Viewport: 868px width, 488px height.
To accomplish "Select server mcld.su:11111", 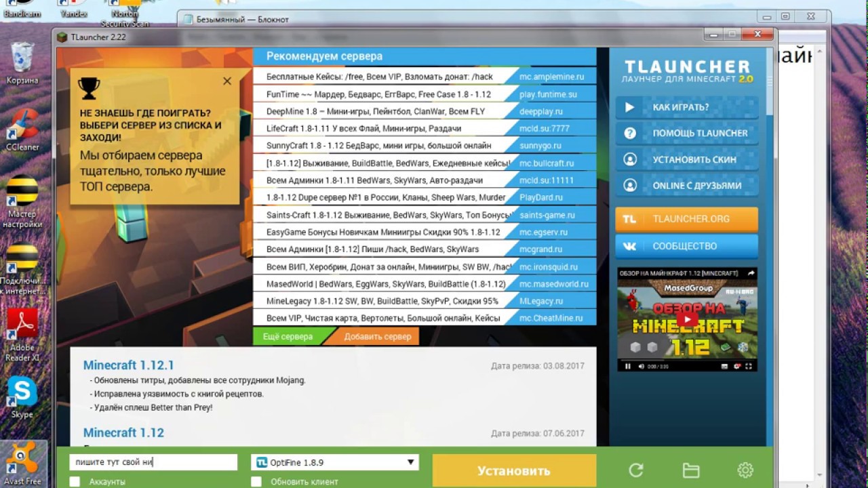I will [x=425, y=180].
